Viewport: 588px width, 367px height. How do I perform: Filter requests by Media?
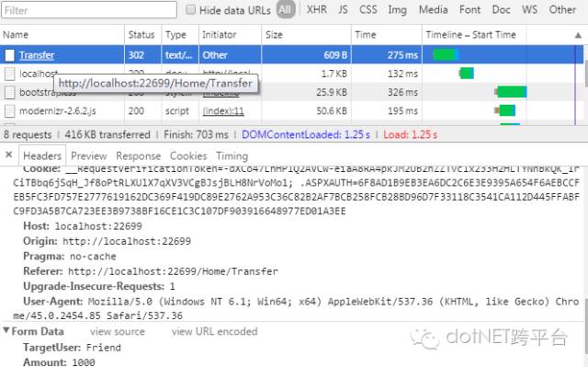point(433,10)
